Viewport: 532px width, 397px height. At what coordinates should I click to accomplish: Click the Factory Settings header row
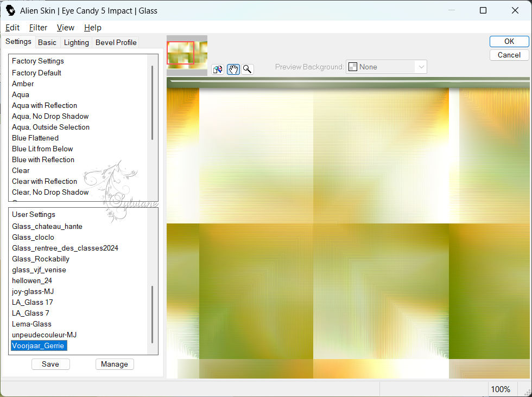click(x=37, y=61)
